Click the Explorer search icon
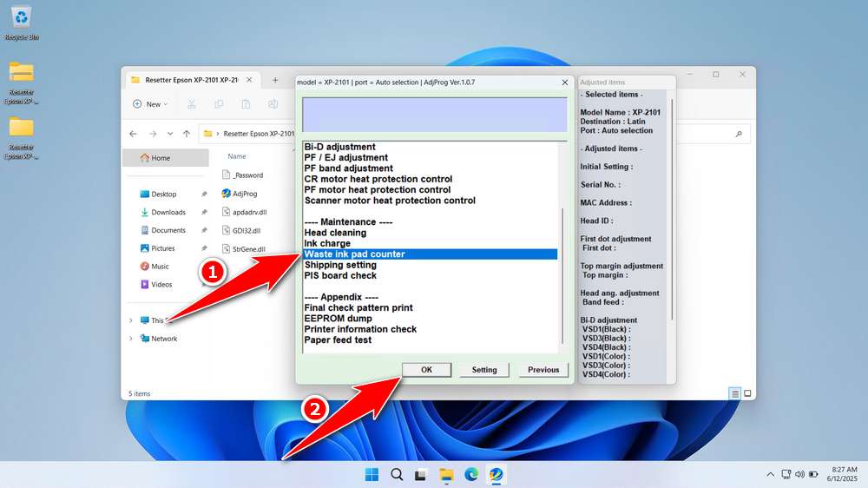 click(x=739, y=134)
